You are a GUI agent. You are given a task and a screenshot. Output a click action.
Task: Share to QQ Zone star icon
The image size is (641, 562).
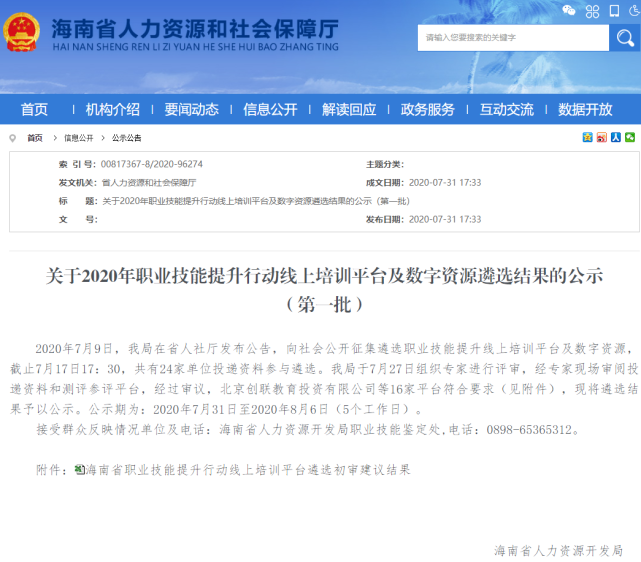(587, 138)
